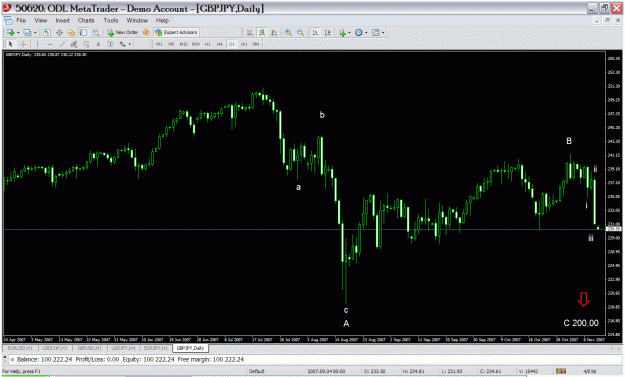Switch to the GBPUSD,H1 chart tab
The width and height of the screenshot is (625, 377).
[x=90, y=348]
